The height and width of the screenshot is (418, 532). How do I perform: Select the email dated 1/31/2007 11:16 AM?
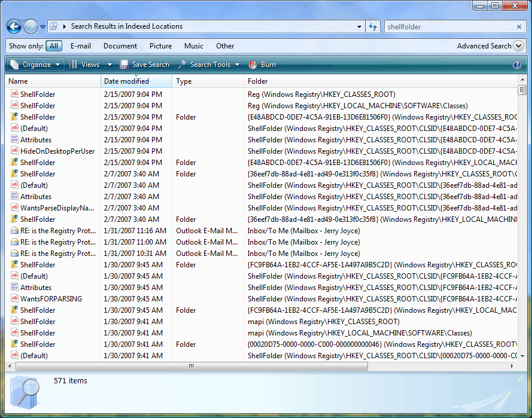(x=262, y=230)
